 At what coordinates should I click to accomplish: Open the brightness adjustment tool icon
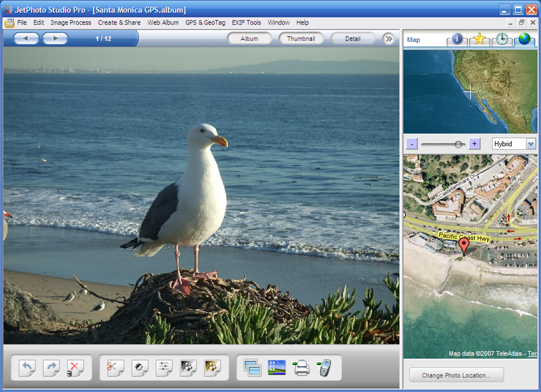pos(139,368)
